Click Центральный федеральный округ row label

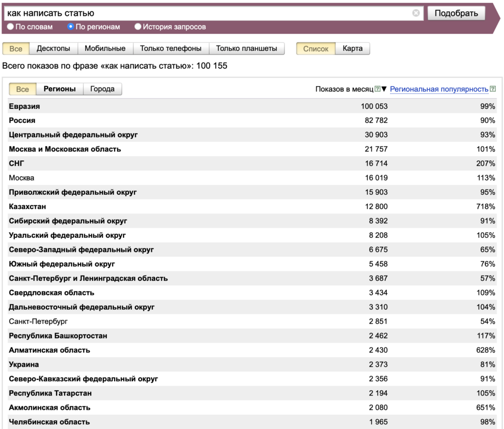pyautogui.click(x=73, y=135)
